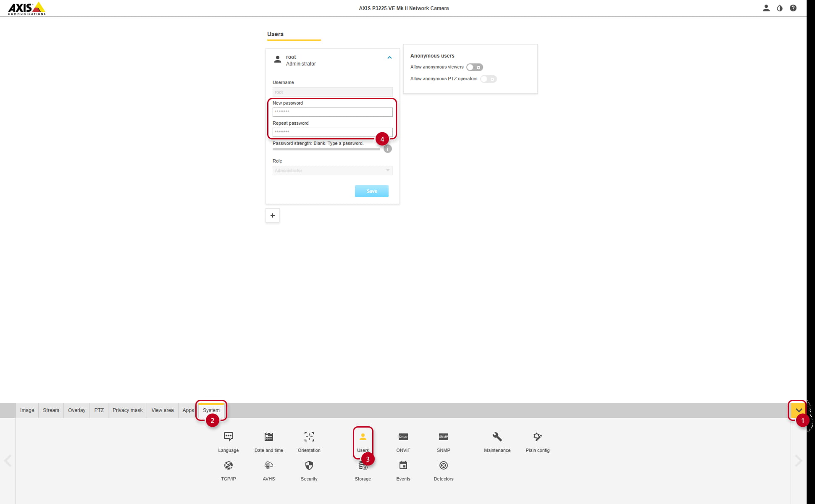The image size is (815, 504).
Task: Open the Security shield icon
Action: click(309, 465)
